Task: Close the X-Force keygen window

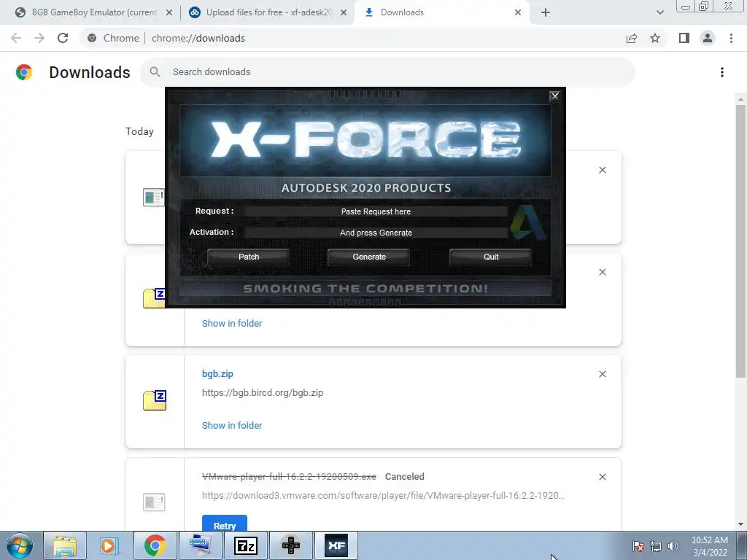Action: [x=554, y=96]
